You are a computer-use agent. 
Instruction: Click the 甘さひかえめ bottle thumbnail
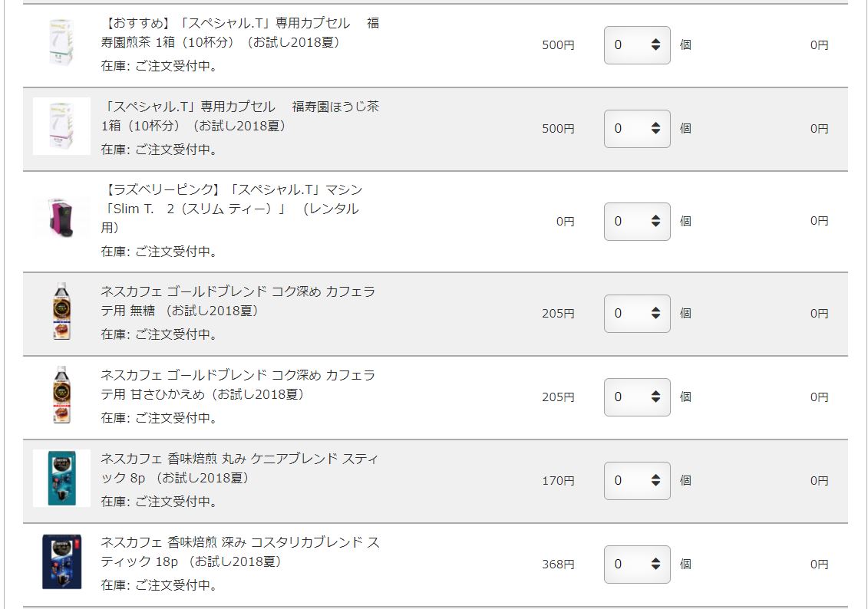pyautogui.click(x=61, y=394)
